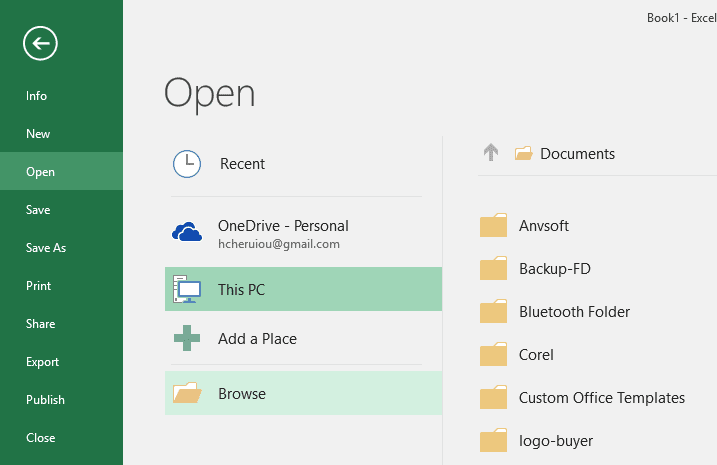Open the Bluetooth Folder entry
The height and width of the screenshot is (465, 717).
click(x=574, y=312)
